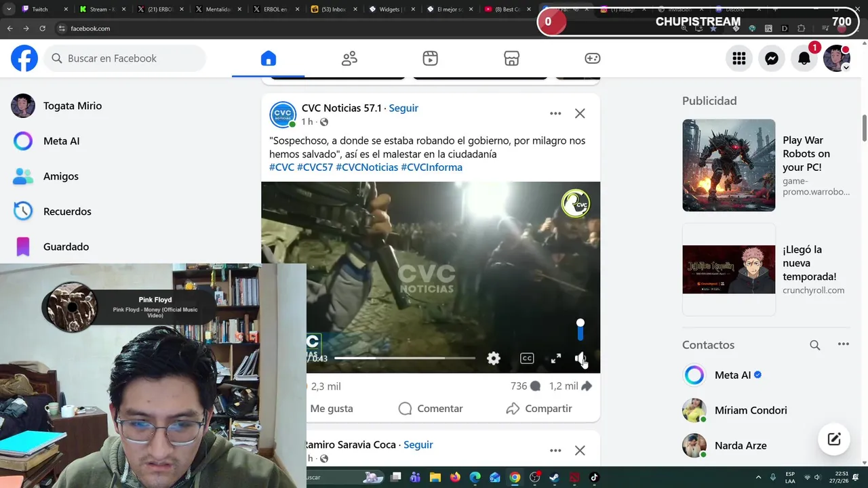Hide the CVC Noticias post with X

click(580, 113)
